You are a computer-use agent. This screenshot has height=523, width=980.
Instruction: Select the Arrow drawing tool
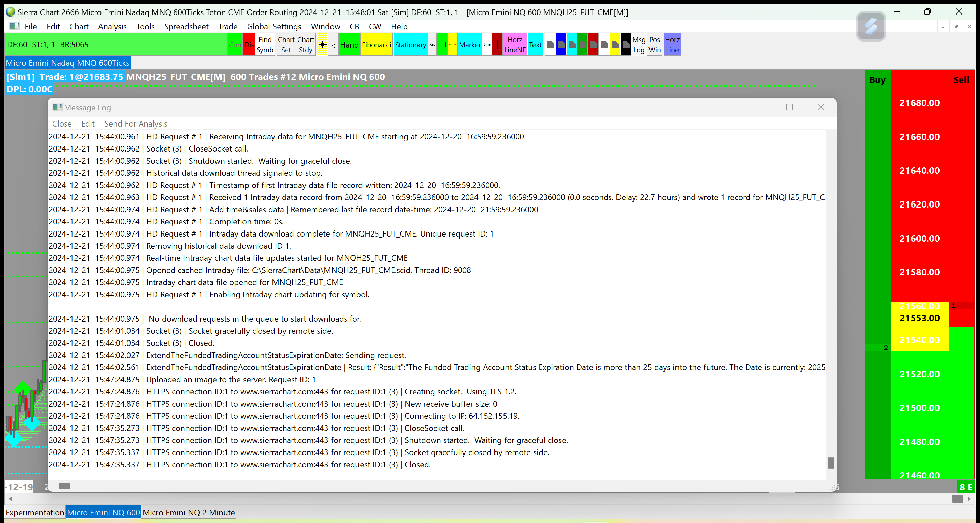pyautogui.click(x=452, y=45)
